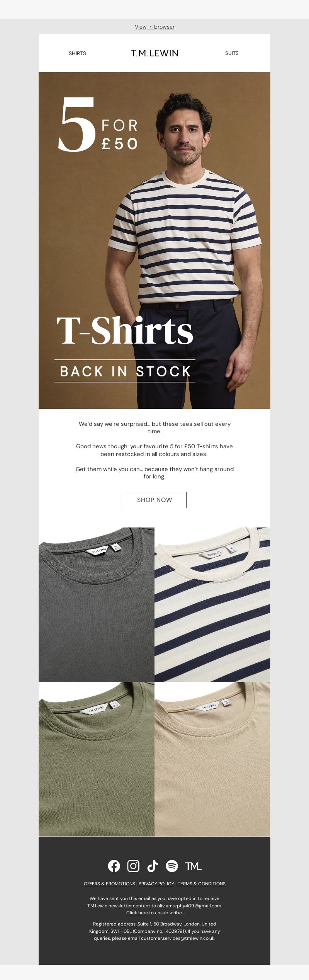Screen dimensions: 309x980
Task: Open the TikTok icon in footer
Action: click(153, 866)
